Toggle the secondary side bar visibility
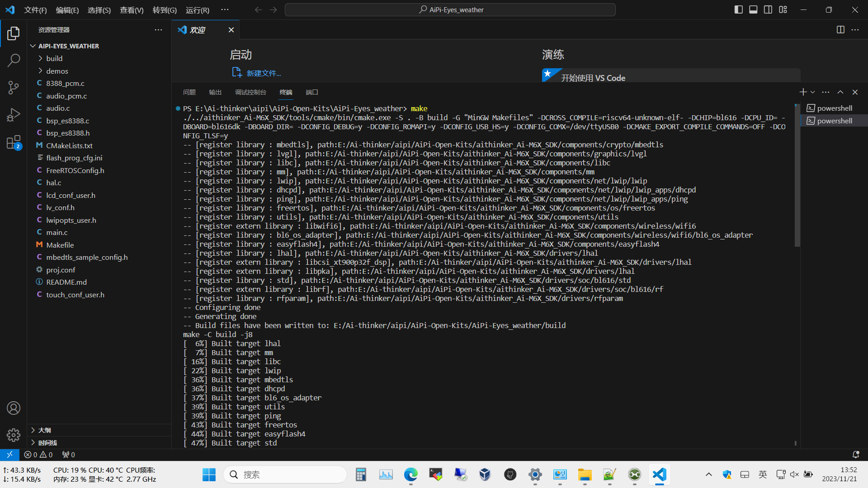 (768, 9)
